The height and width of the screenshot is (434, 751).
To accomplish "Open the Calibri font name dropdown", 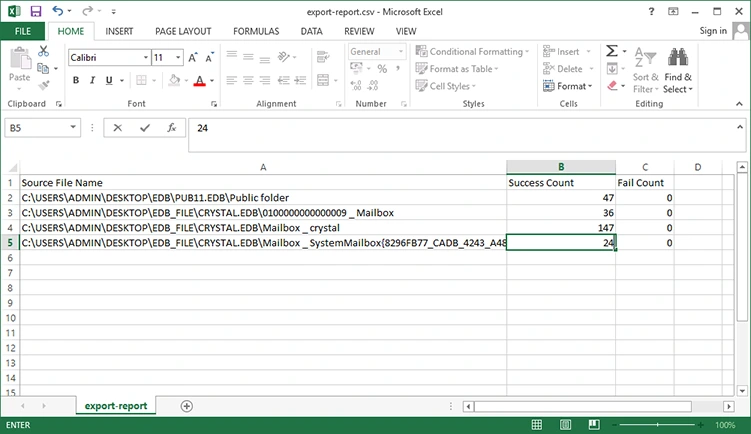I will coord(146,57).
